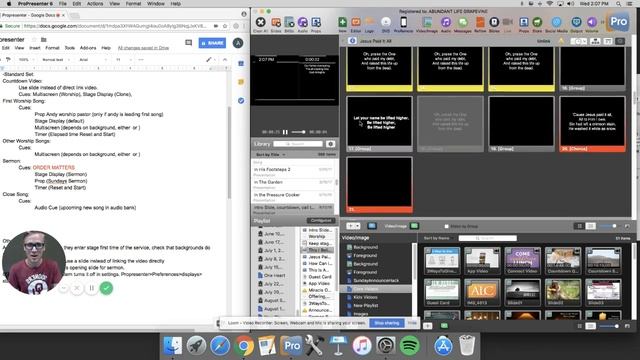Open the Actions menu in the menu bar
640x360 pixels.
pyautogui.click(x=95, y=4)
